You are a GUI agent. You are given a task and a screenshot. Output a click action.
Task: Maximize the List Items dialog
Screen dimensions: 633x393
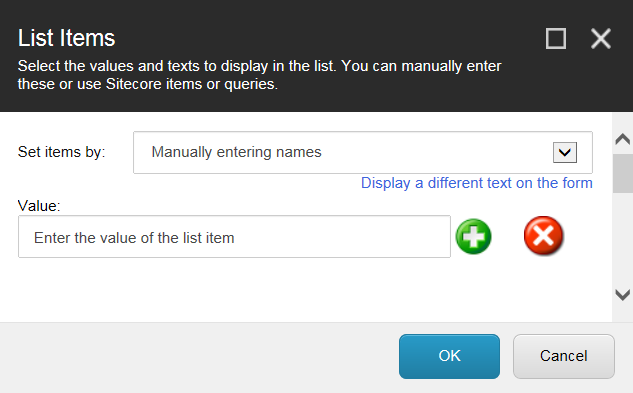click(556, 39)
